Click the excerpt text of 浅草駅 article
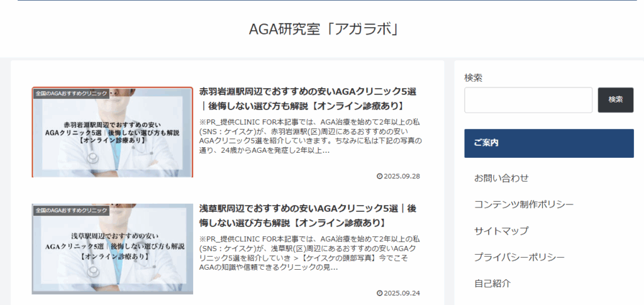The height and width of the screenshot is (305, 644). tap(308, 253)
